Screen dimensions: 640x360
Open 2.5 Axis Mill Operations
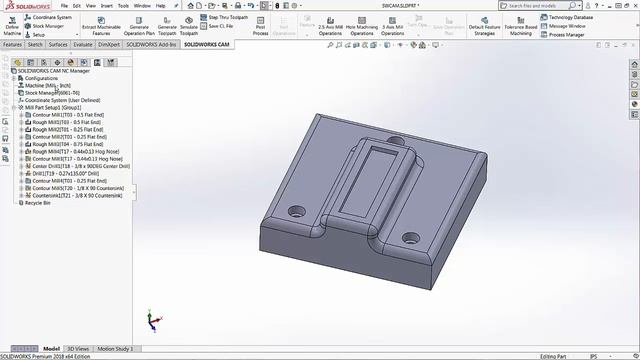[330, 26]
